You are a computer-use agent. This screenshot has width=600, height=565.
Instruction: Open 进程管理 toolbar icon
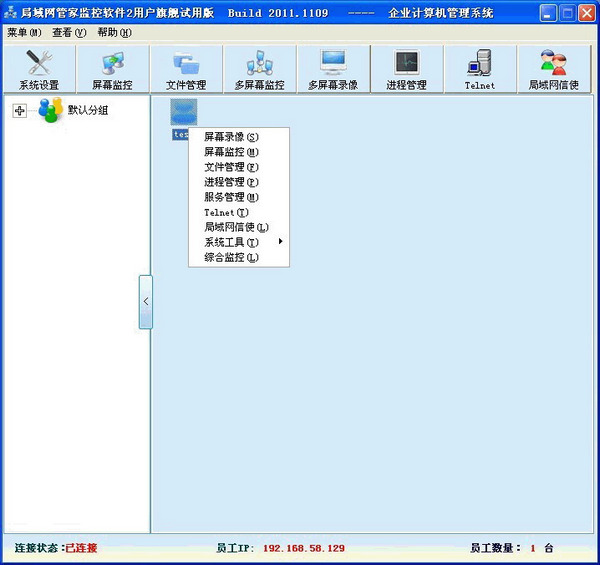pyautogui.click(x=406, y=69)
